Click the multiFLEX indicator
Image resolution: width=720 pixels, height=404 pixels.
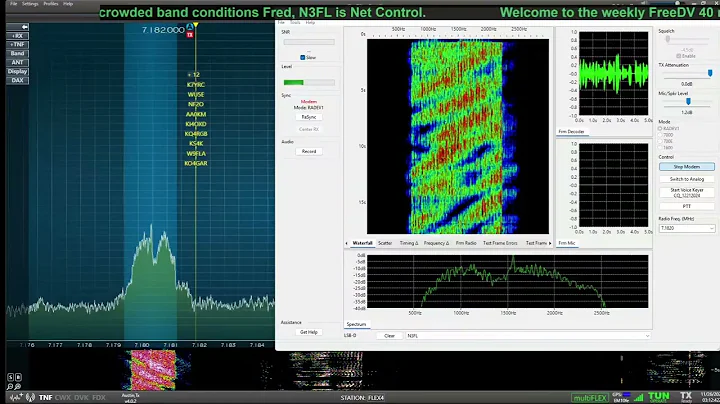pyautogui.click(x=590, y=398)
